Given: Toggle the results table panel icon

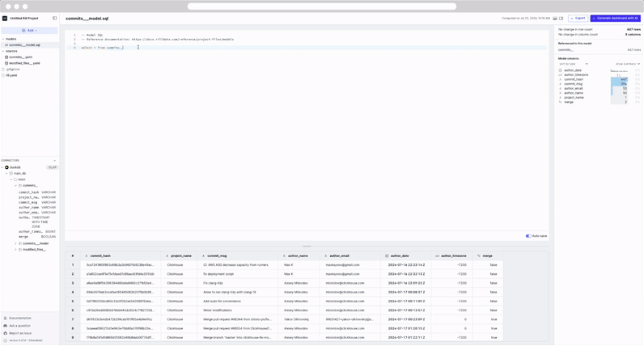Looking at the screenshot, I should click(x=555, y=18).
